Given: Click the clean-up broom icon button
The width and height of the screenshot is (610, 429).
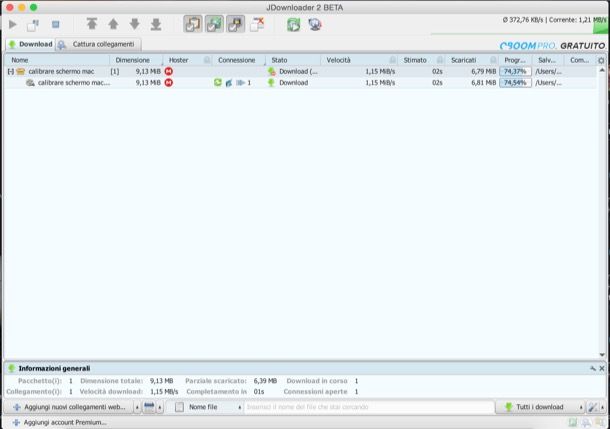Looking at the screenshot, I should click(149, 407).
